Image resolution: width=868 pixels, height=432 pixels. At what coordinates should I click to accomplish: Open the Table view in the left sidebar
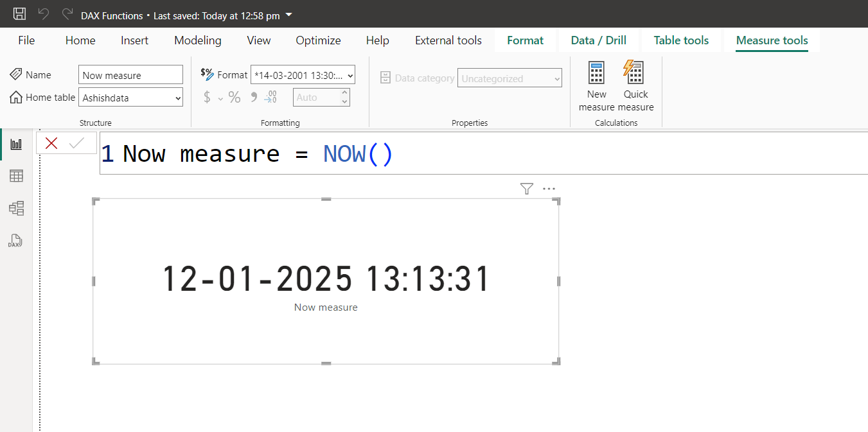pyautogui.click(x=16, y=175)
